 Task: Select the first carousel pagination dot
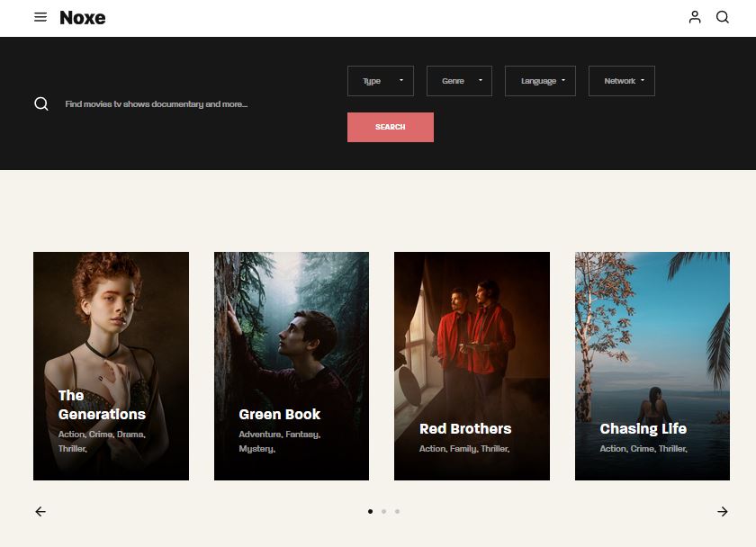(370, 511)
